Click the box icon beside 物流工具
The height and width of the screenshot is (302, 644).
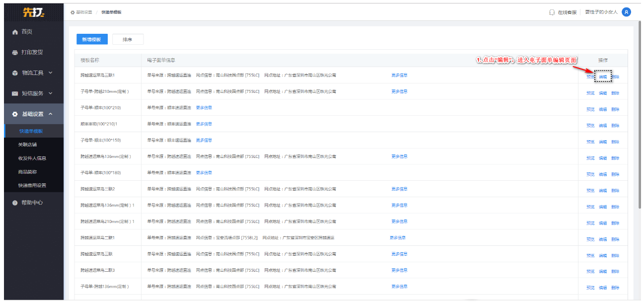tap(15, 73)
